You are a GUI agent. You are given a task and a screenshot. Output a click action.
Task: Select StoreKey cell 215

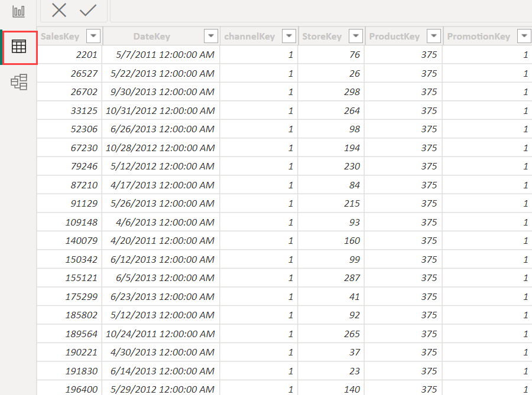[331, 203]
